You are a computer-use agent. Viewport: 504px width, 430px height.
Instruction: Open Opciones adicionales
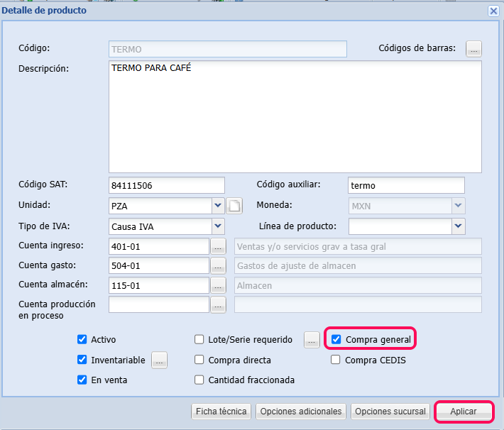click(301, 412)
